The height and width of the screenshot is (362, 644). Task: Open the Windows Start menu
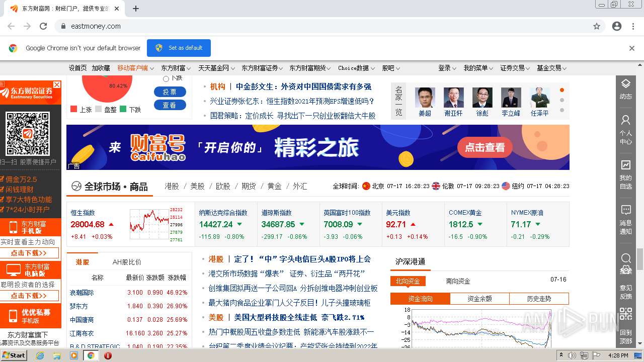14,355
